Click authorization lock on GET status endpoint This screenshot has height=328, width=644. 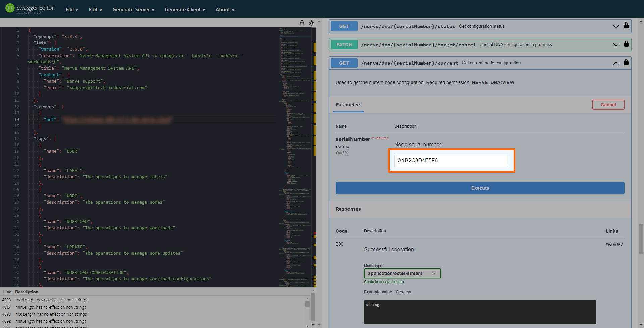pos(626,26)
